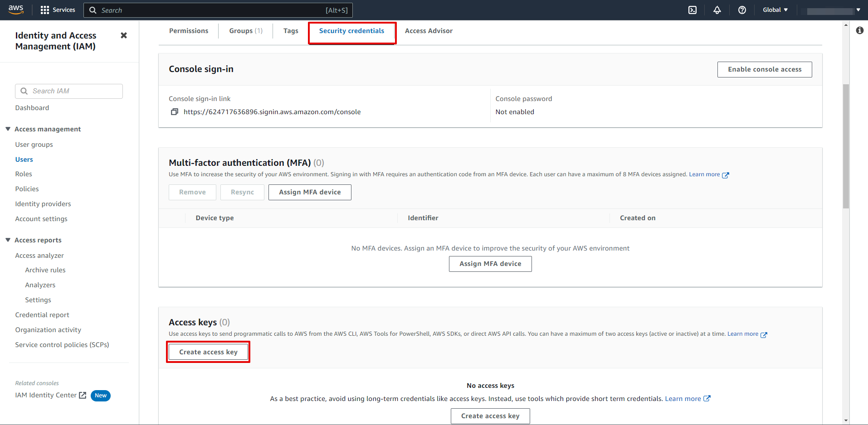Go to the IAM Dashboard
The width and height of the screenshot is (868, 425).
coord(32,108)
